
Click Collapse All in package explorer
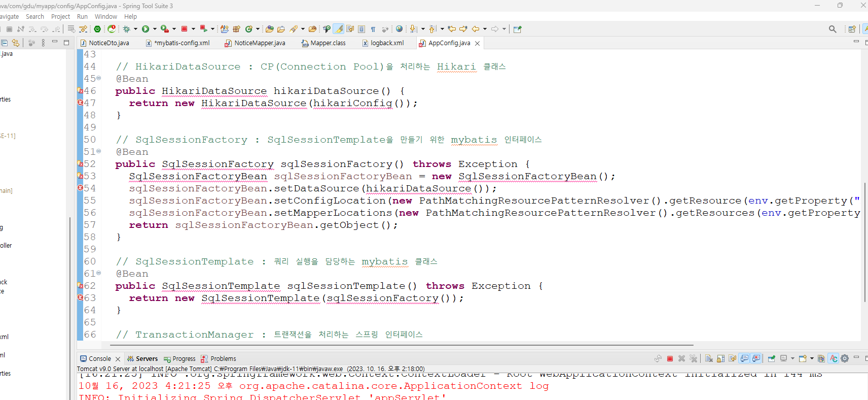point(4,43)
